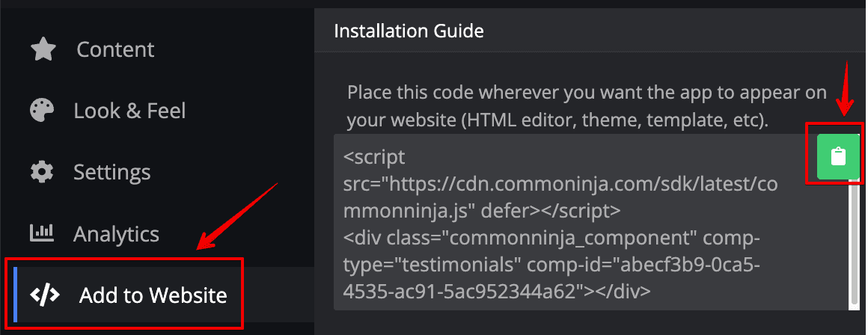Open the Content menu item
This screenshot has width=868, height=335.
[x=115, y=50]
